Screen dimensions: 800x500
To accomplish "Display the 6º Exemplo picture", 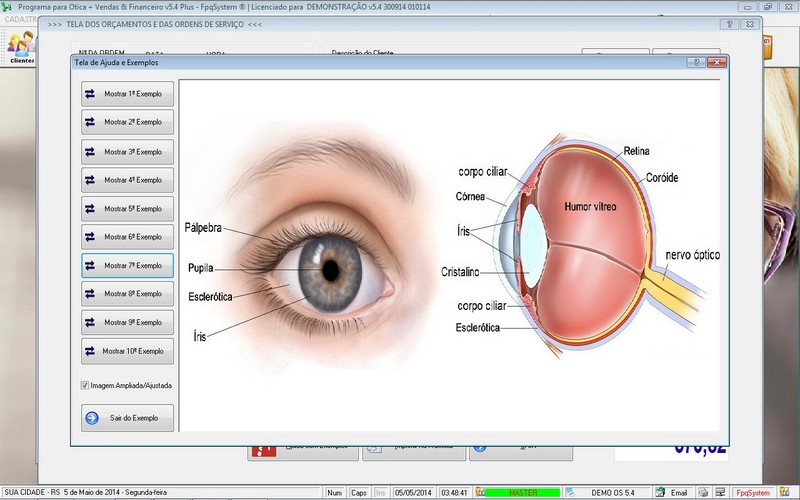I will coord(127,237).
